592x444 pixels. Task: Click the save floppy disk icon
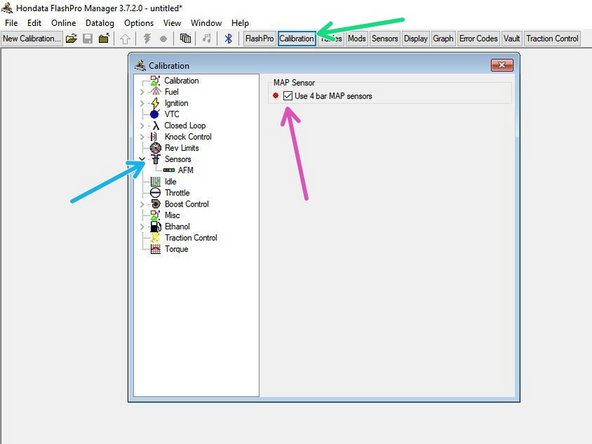pos(88,39)
